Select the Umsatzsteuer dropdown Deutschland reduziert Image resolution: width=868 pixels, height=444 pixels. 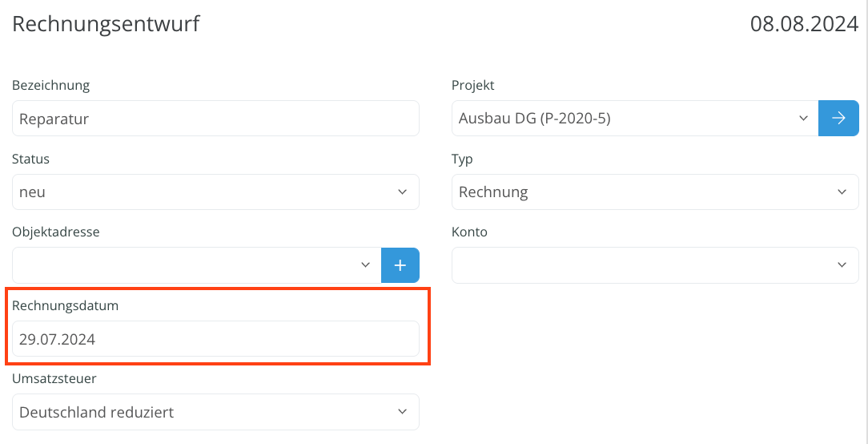tap(215, 412)
